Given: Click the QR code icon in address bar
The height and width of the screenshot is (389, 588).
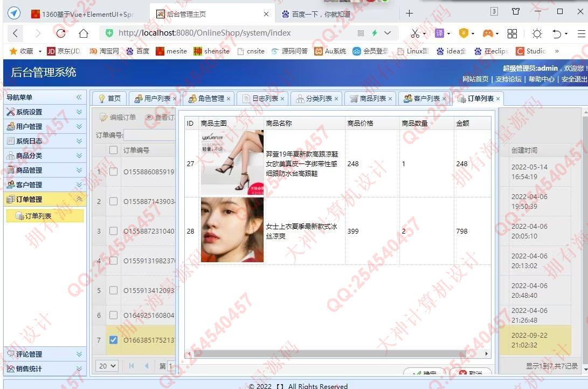Looking at the screenshot, I should [x=361, y=33].
